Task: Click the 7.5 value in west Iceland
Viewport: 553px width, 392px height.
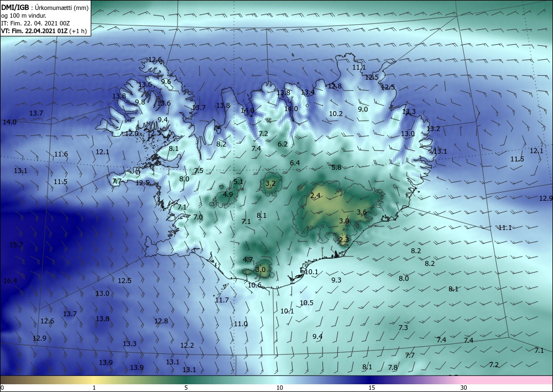Action: (x=199, y=171)
